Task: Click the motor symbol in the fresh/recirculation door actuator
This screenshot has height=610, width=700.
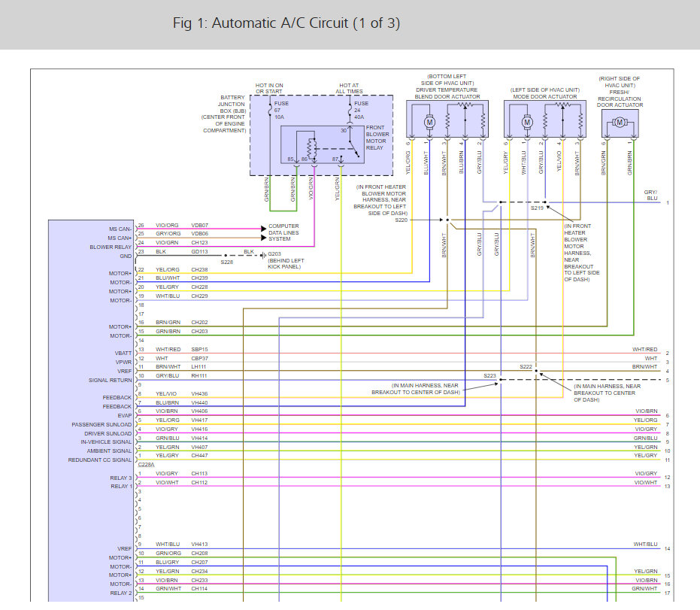Action: [x=620, y=122]
